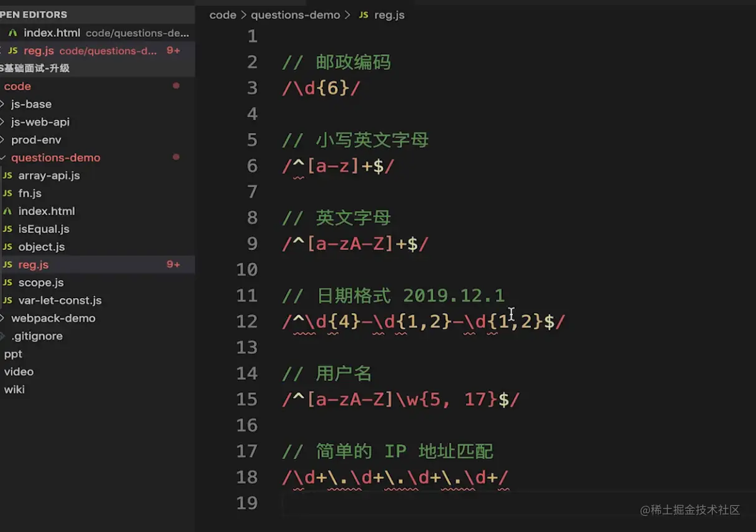Viewport: 756px width, 532px height.
Task: Click the JS icon in the breadcrumb
Action: 363,15
